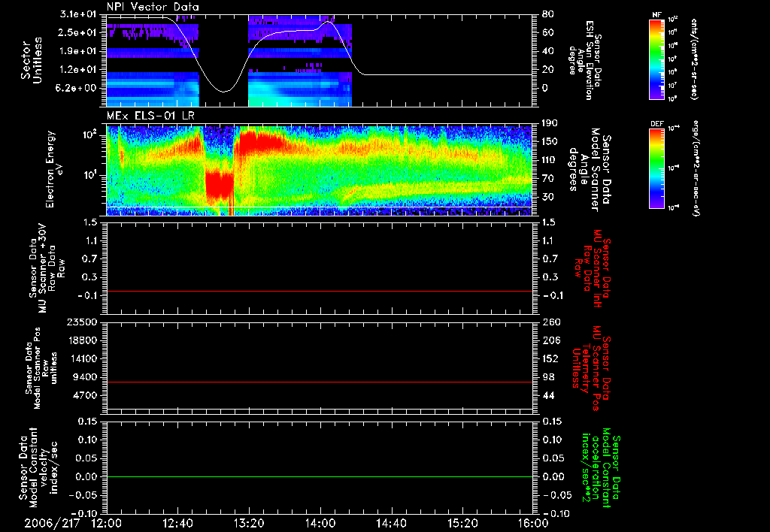This screenshot has width=770, height=532.
Task: Click the NF color scale bar
Action: (x=657, y=59)
